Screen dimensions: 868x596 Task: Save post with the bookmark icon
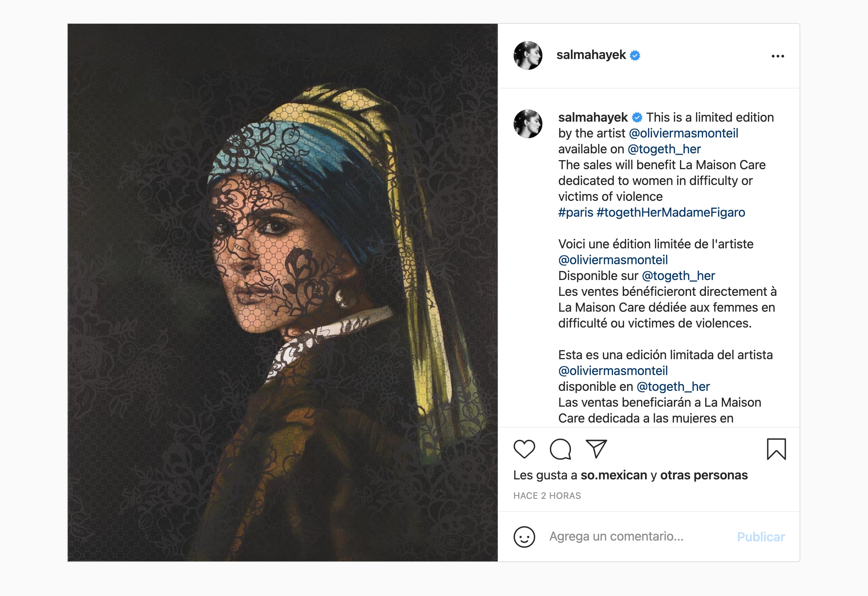(776, 449)
